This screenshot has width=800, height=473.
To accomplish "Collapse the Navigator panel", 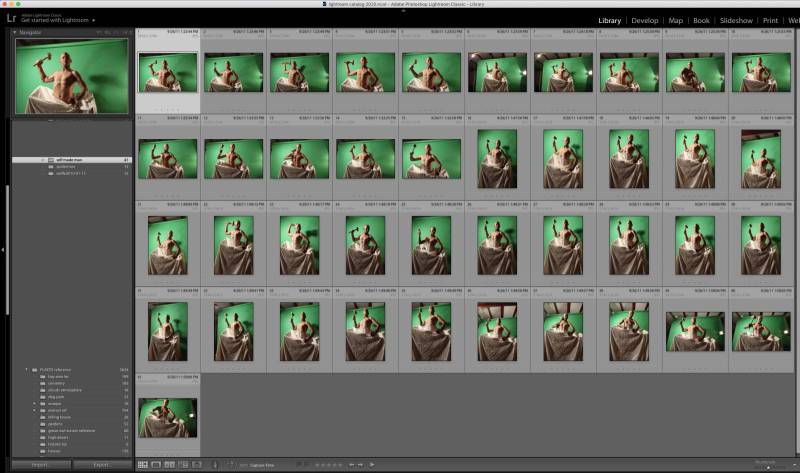I will point(14,32).
